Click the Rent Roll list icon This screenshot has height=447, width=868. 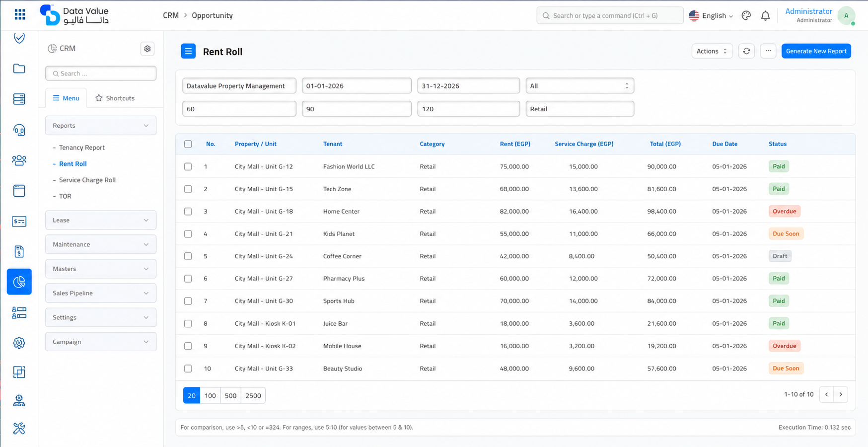coord(188,51)
